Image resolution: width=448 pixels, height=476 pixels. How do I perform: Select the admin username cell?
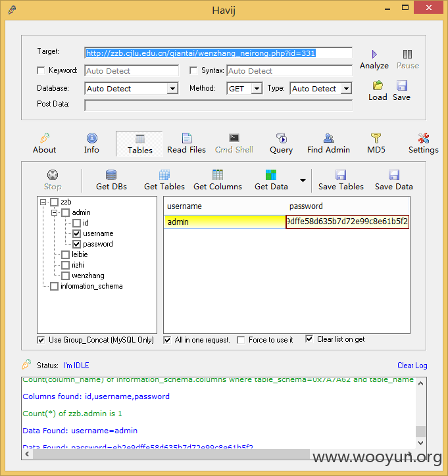point(225,222)
